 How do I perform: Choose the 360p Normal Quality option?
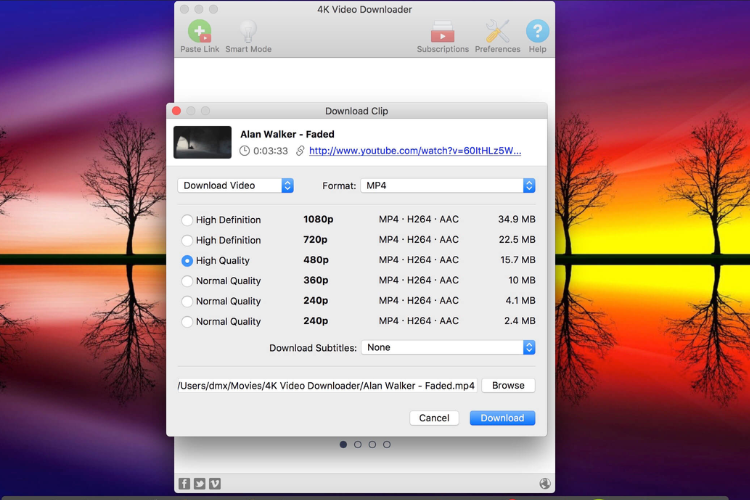point(187,281)
